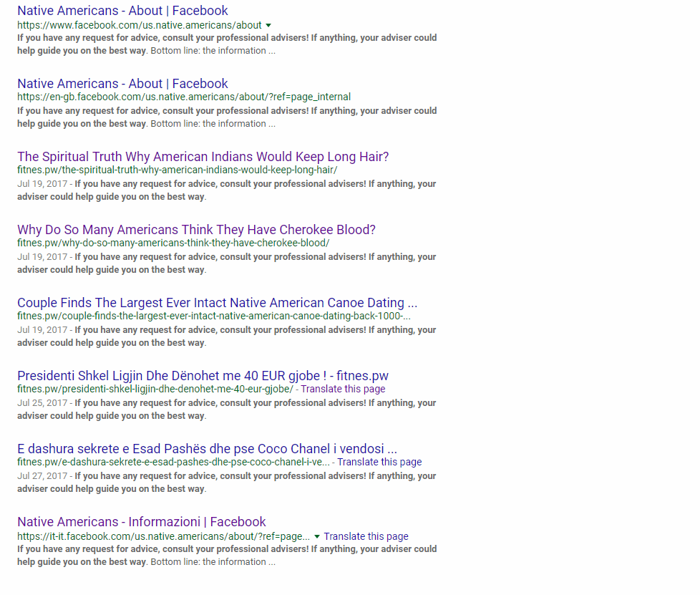Image resolution: width=700 pixels, height=595 pixels.
Task: Open 'Why Do So Many Americans Think' result
Action: coord(196,230)
